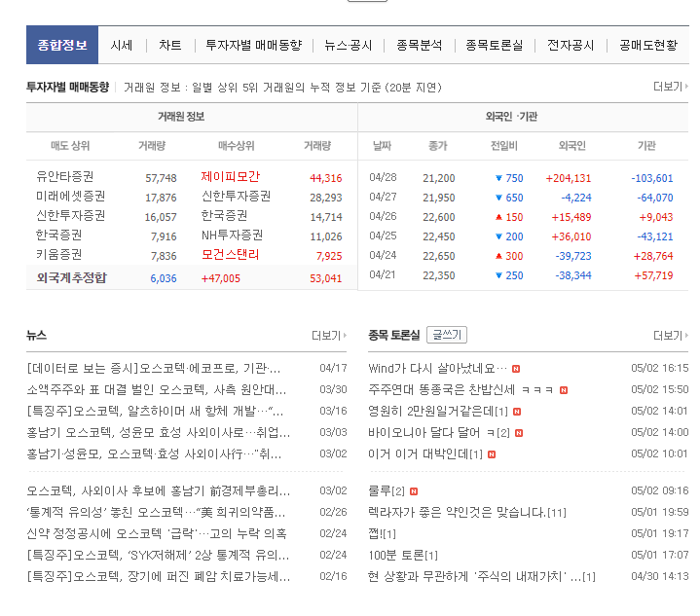Image resolution: width=700 pixels, height=616 pixels.
Task: Open news '신약 정정공시에 오스코텍 급락'
Action: point(157,533)
